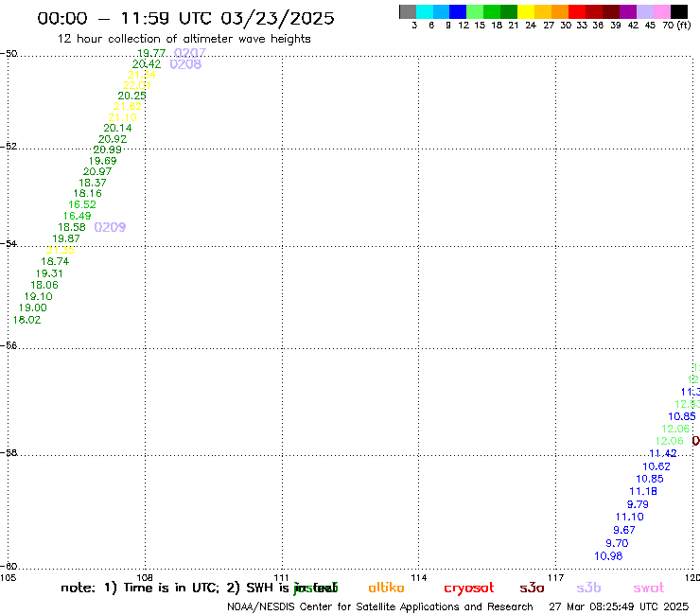
Task: Click the 'altika' satellite label
Action: [x=386, y=588]
